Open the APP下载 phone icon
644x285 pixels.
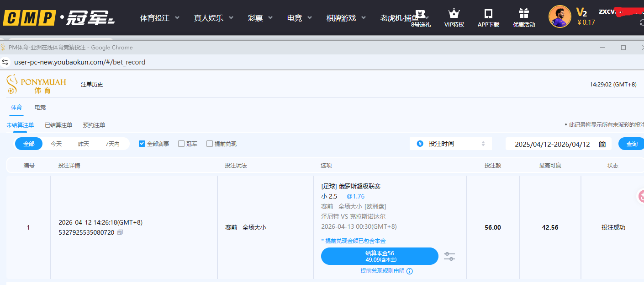(x=488, y=14)
